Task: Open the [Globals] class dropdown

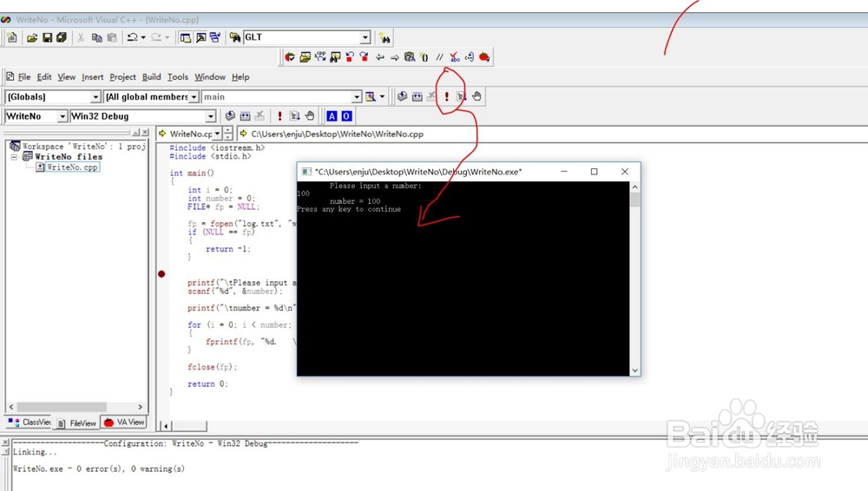Action: (x=95, y=97)
